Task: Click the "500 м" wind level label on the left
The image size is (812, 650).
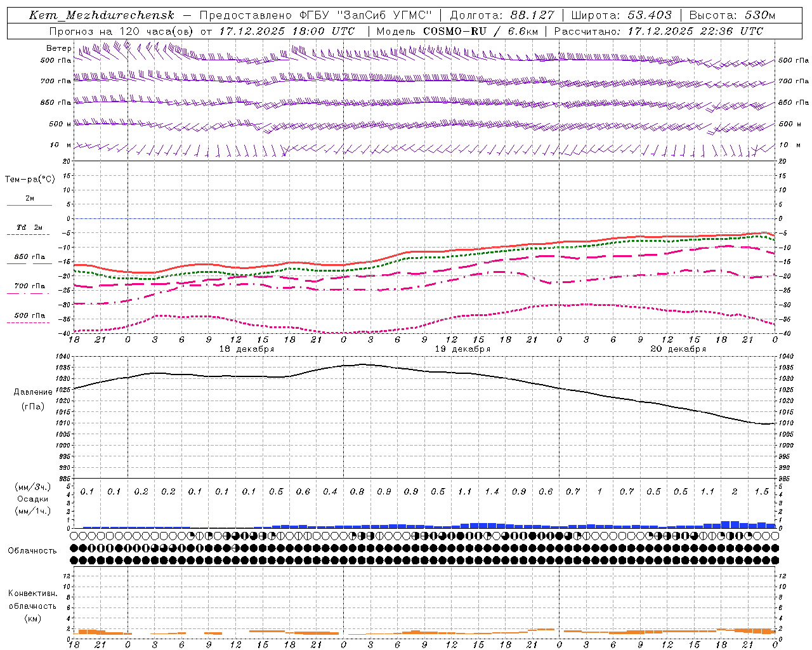Action: point(60,124)
